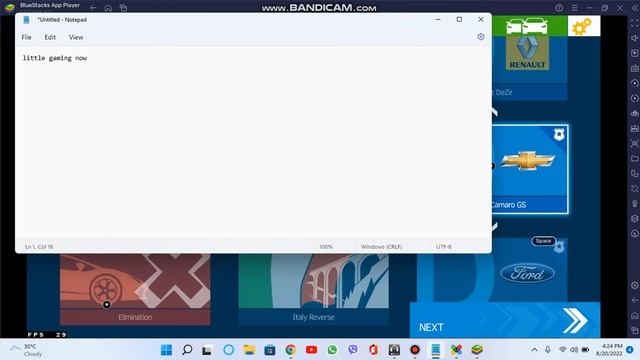This screenshot has width=640, height=360.
Task: Click the microphone tray icon
Action: click(548, 350)
